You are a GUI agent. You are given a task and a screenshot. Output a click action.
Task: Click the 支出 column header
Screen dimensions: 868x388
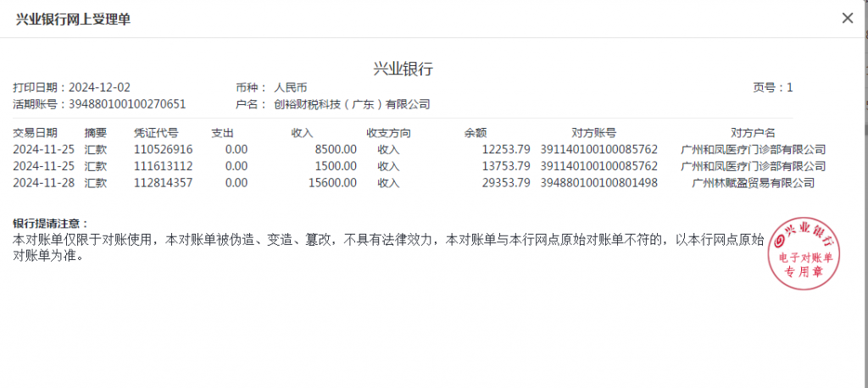pos(223,133)
